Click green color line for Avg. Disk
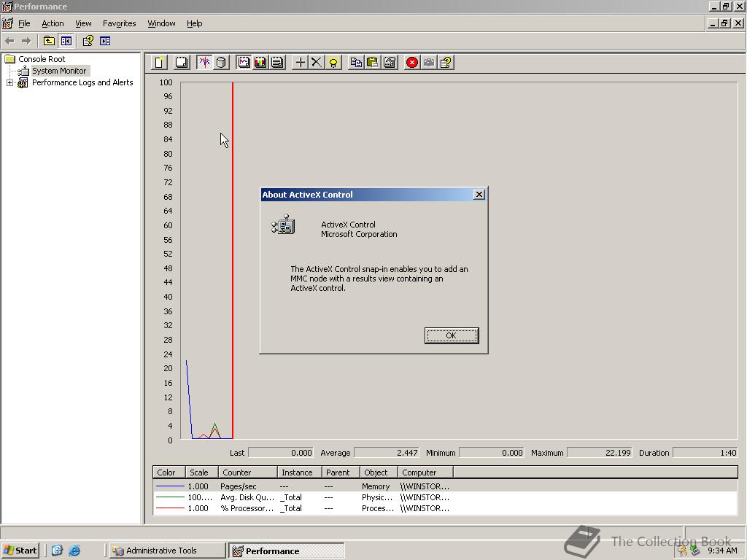The image size is (747, 560). pos(170,497)
